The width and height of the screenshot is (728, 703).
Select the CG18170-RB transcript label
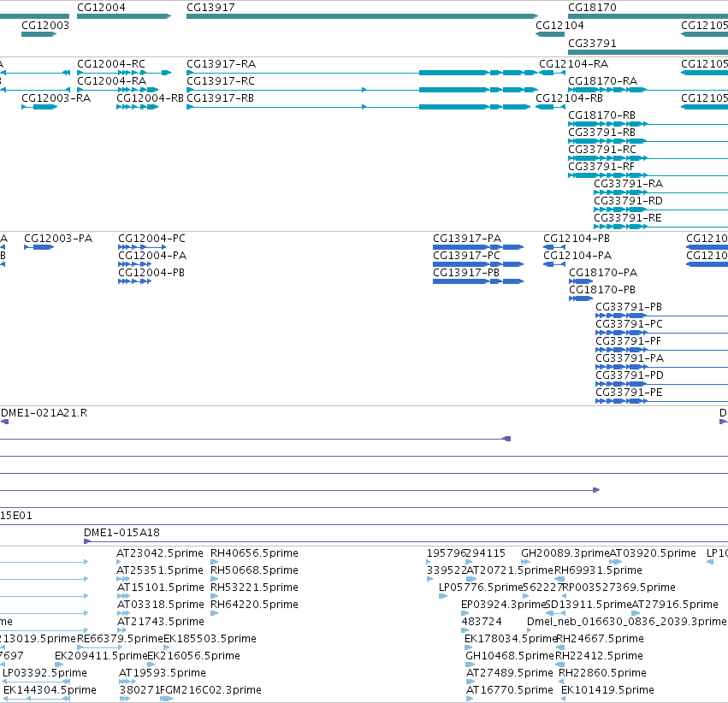tap(601, 115)
